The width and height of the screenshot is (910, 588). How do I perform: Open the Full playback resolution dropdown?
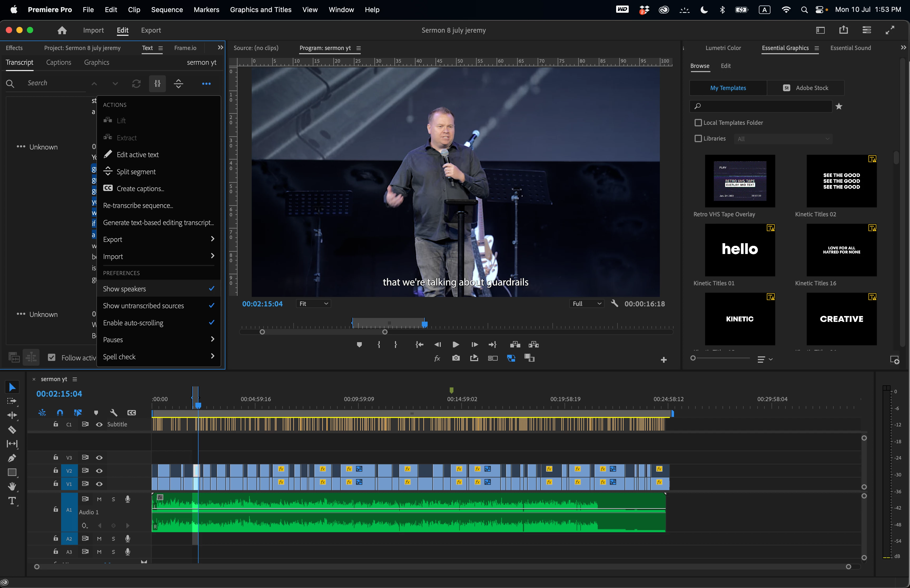pos(587,303)
